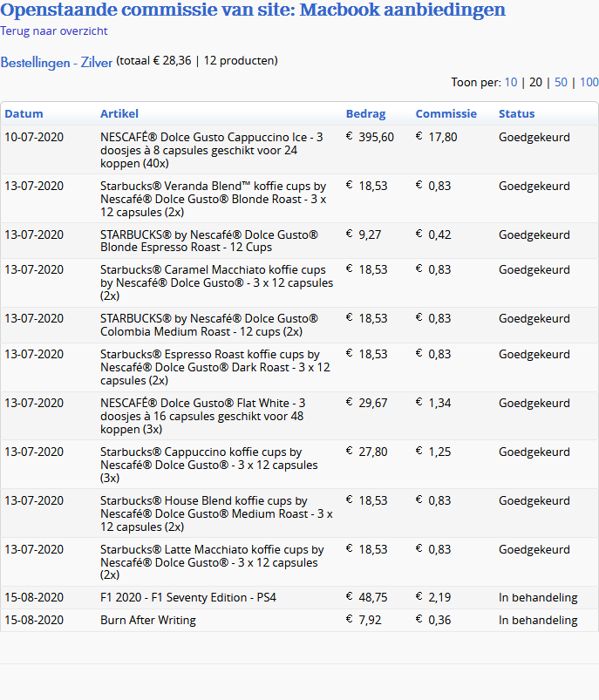The height and width of the screenshot is (700, 599).
Task: Click the page title 'Openstaande commissie van site'
Action: coord(145,10)
